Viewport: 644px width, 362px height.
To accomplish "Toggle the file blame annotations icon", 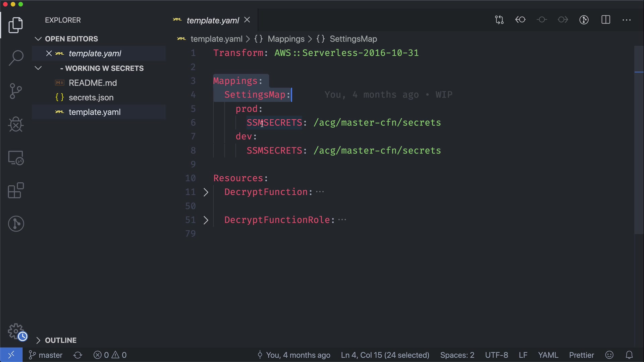I will pos(584,20).
